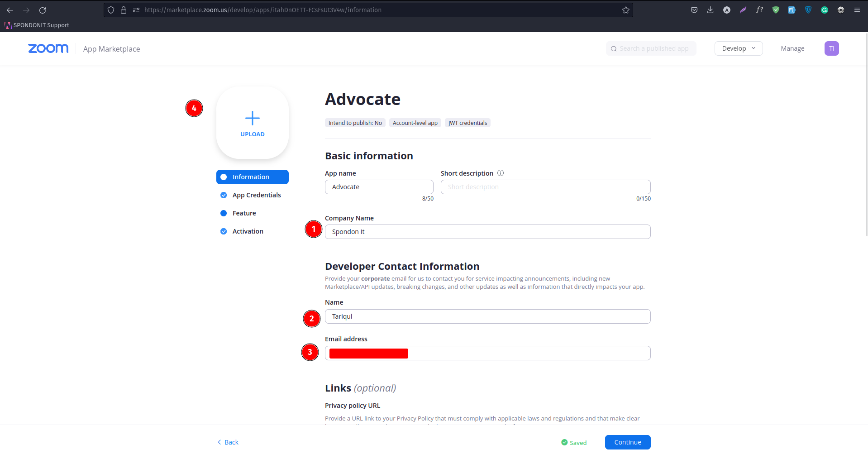This screenshot has width=868, height=459.
Task: Click the page vertical scrollbar
Action: [x=867, y=136]
